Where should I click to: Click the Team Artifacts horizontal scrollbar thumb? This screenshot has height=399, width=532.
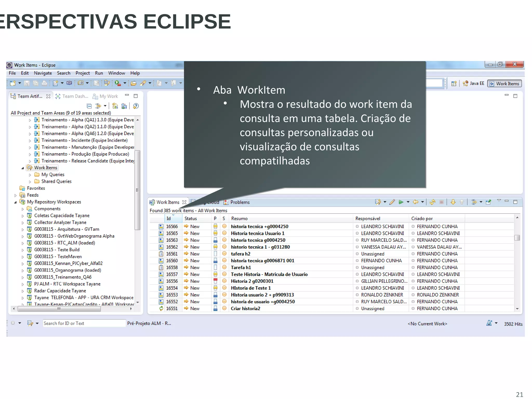59,309
